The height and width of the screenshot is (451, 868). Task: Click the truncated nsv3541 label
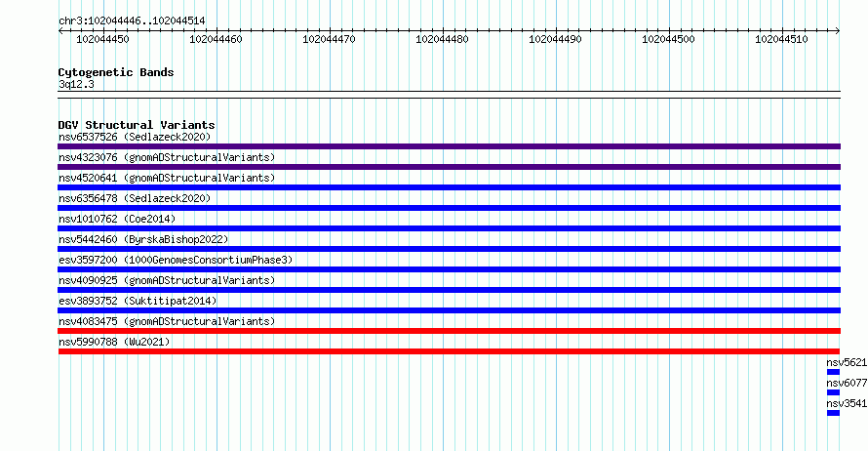click(x=847, y=403)
